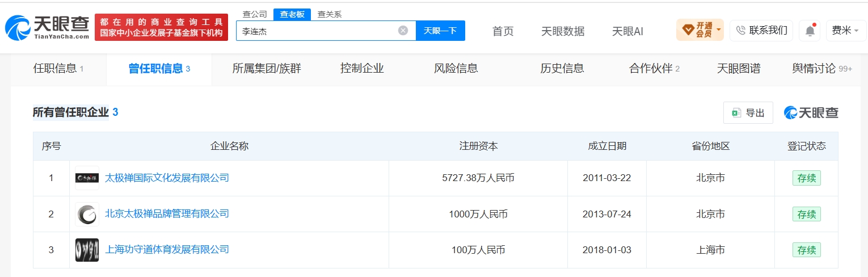The width and height of the screenshot is (868, 277).
Task: Open notifications bell icon
Action: coord(810,31)
